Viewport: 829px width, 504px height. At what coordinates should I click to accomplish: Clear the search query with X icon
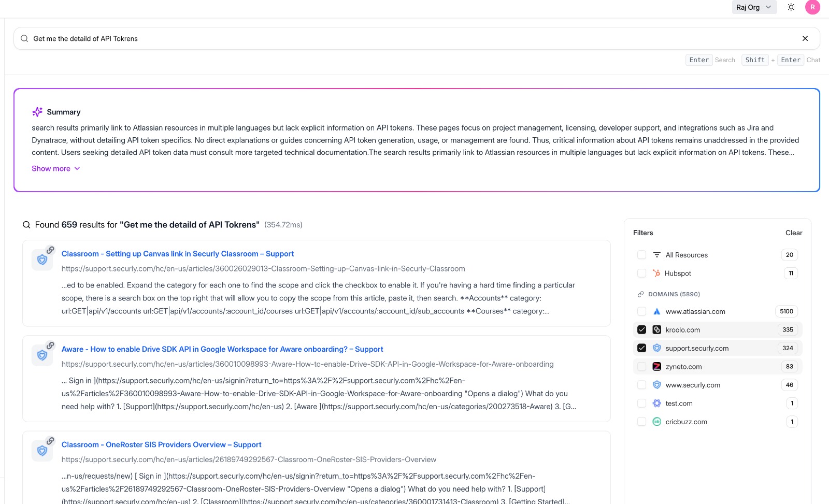tap(805, 38)
